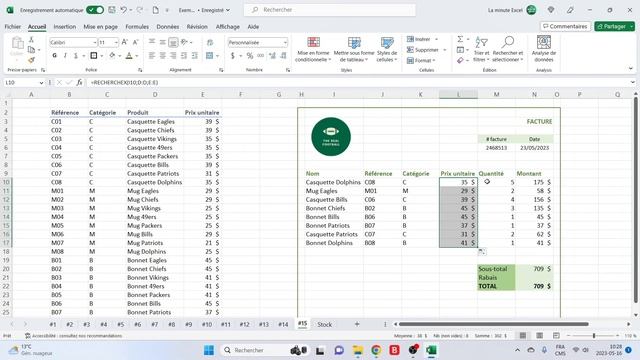This screenshot has height=360, width=640.
Task: Switch to the Mise en page tab
Action: (100, 27)
